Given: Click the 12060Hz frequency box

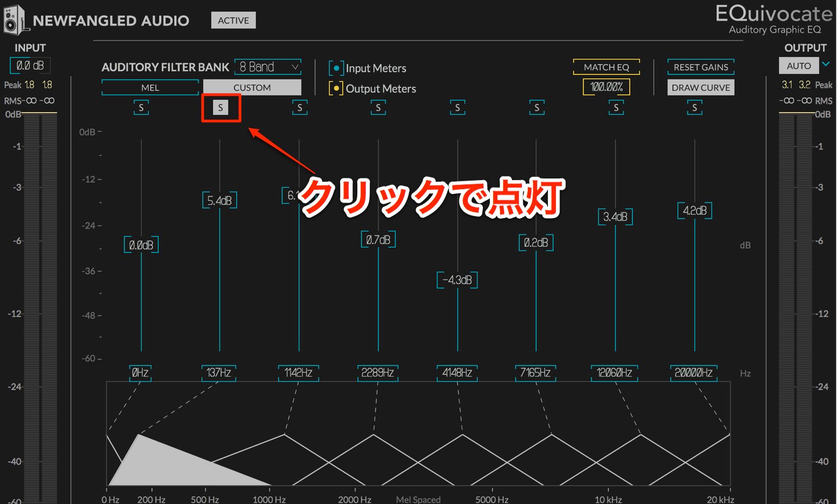Looking at the screenshot, I should pyautogui.click(x=614, y=373).
